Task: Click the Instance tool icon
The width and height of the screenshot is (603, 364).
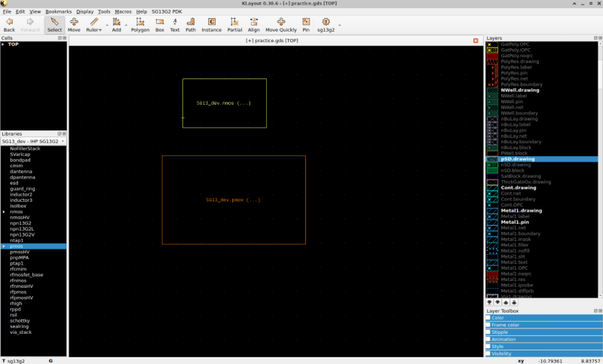Action: [212, 25]
